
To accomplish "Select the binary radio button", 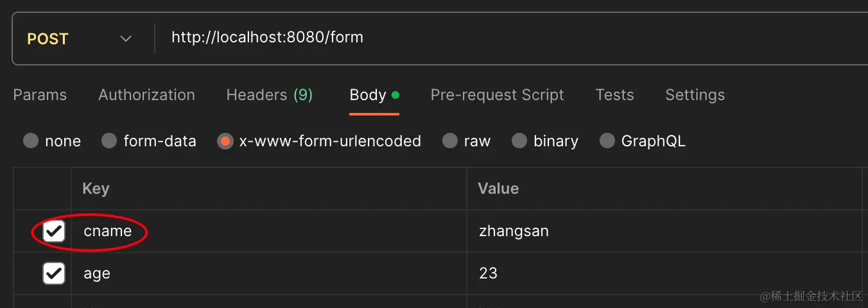I will coord(519,141).
